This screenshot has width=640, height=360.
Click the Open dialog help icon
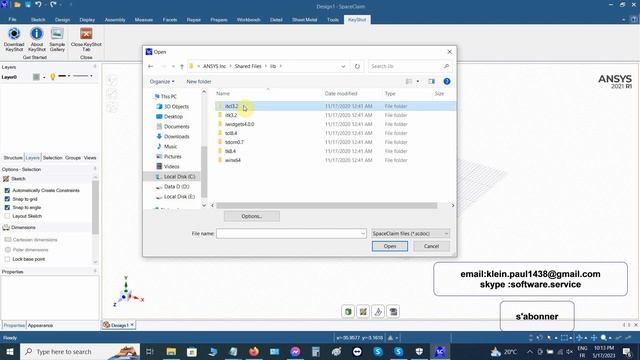point(447,82)
